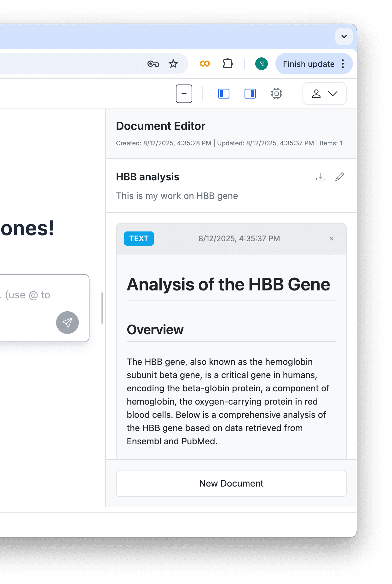Toggle the right sidebar panel
The height and width of the screenshot is (584, 392).
[x=250, y=94]
